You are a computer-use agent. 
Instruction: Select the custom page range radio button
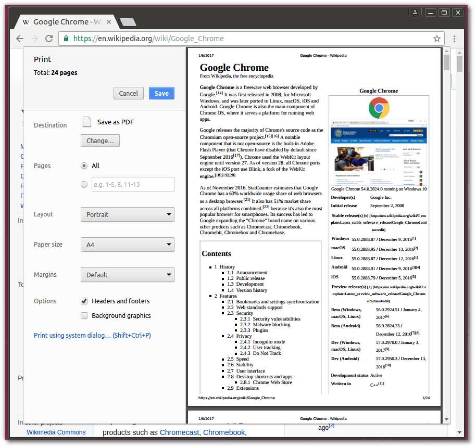pos(84,184)
